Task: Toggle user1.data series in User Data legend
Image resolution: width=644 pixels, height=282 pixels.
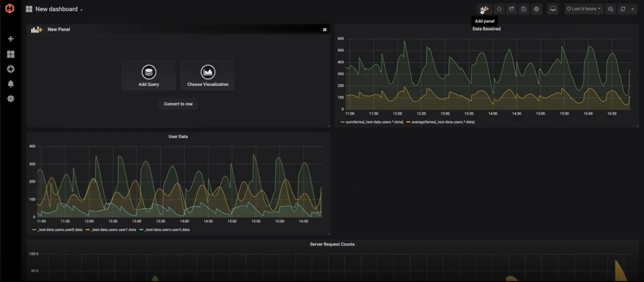Action: [111, 229]
